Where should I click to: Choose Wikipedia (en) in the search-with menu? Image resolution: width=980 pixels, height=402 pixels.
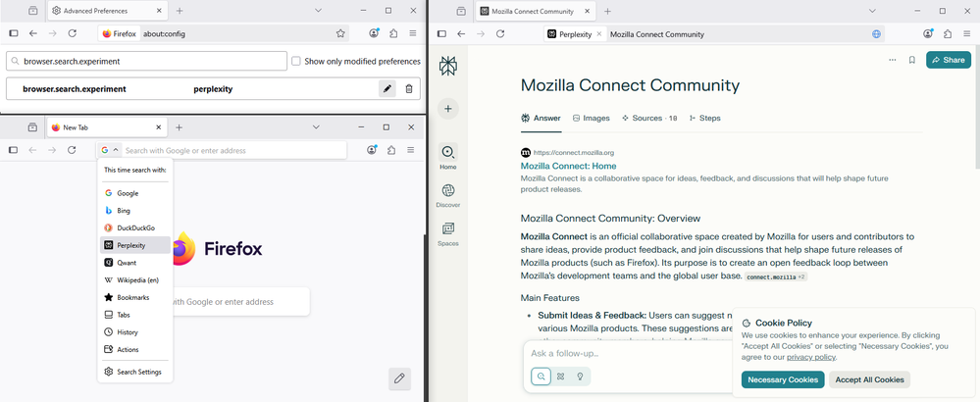point(135,280)
